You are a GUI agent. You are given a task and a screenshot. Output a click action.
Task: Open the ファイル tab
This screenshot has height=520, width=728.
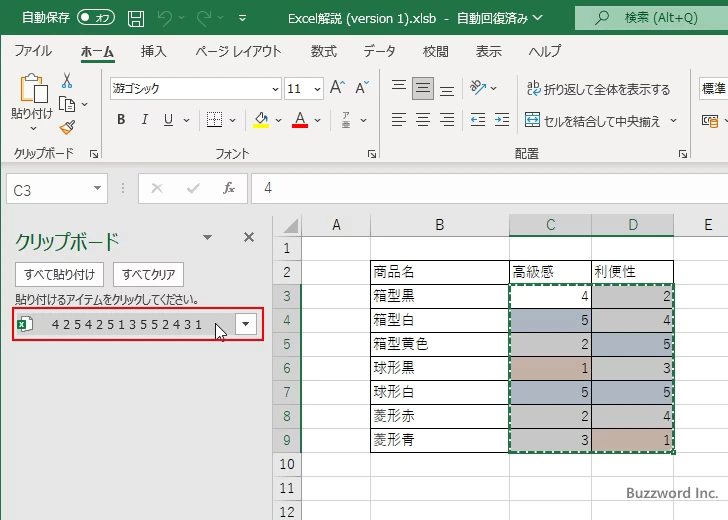(x=33, y=51)
